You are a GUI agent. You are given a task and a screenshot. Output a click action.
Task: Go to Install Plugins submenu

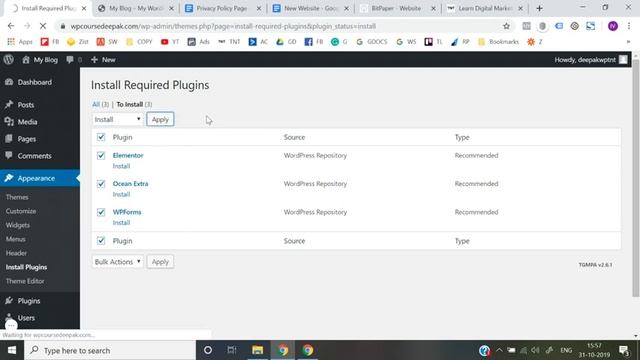(x=27, y=267)
